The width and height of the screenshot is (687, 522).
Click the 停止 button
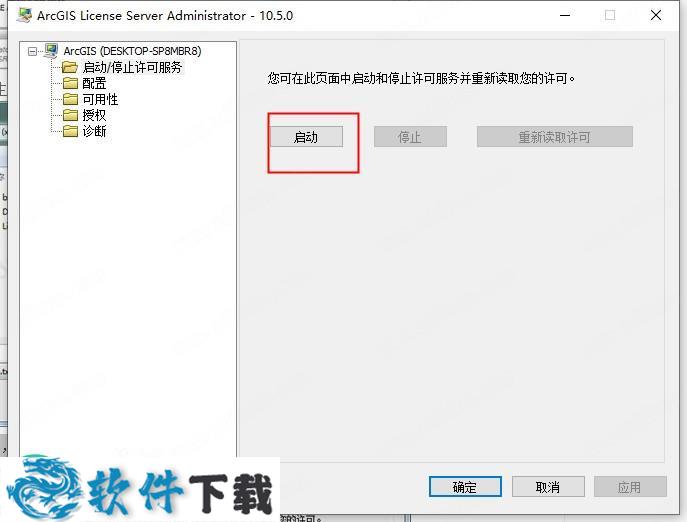pos(410,137)
